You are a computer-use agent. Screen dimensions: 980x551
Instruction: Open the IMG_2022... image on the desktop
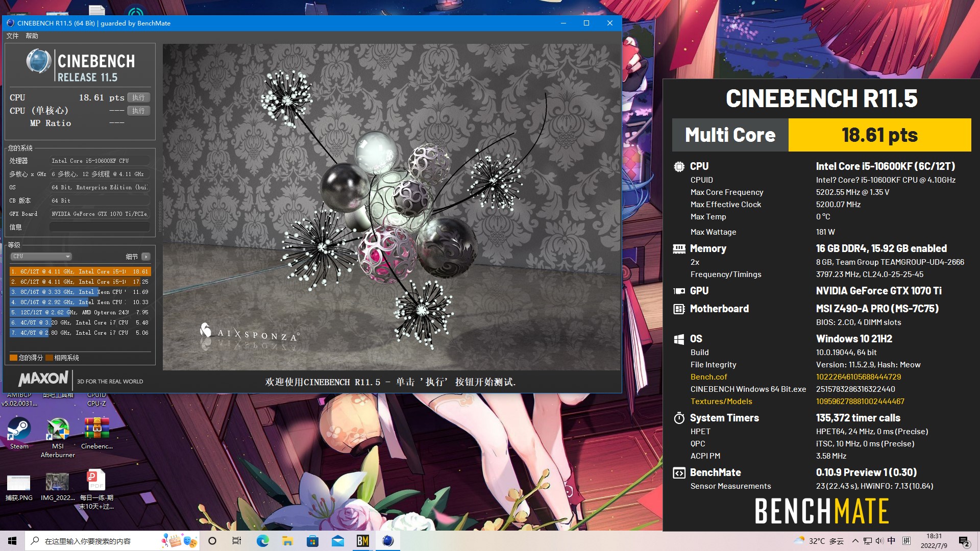[58, 487]
